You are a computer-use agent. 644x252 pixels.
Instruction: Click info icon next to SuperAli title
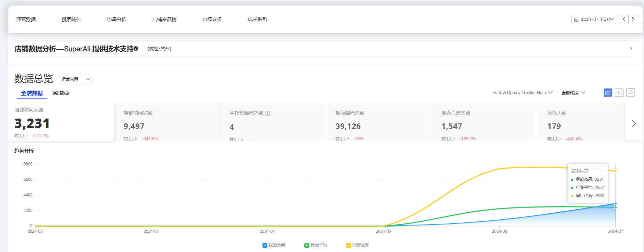pos(136,49)
